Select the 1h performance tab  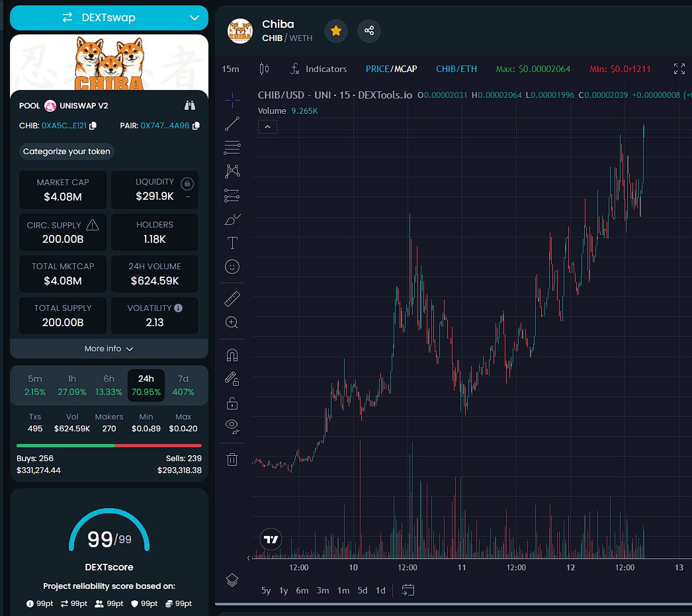click(72, 385)
